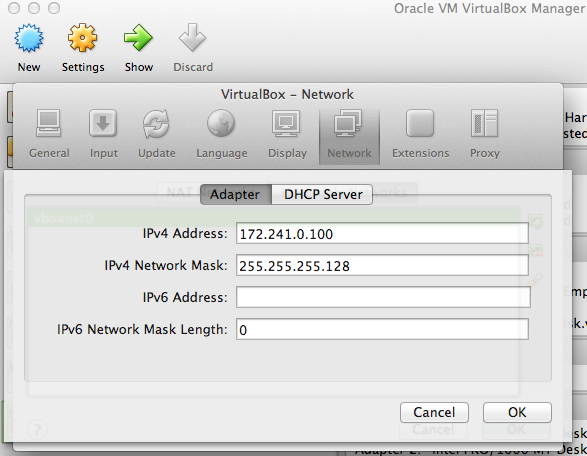
Task: Click the IPv4 Address field
Action: 382,234
